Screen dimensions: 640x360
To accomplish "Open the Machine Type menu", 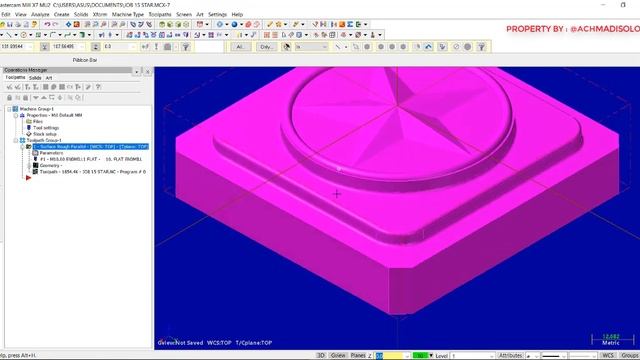I will 128,14.
